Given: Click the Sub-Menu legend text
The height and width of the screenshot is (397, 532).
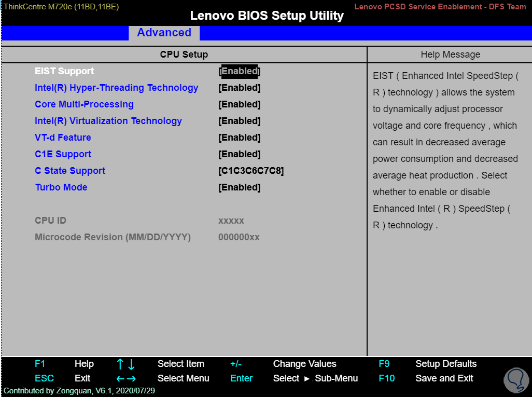Looking at the screenshot, I should 336,378.
